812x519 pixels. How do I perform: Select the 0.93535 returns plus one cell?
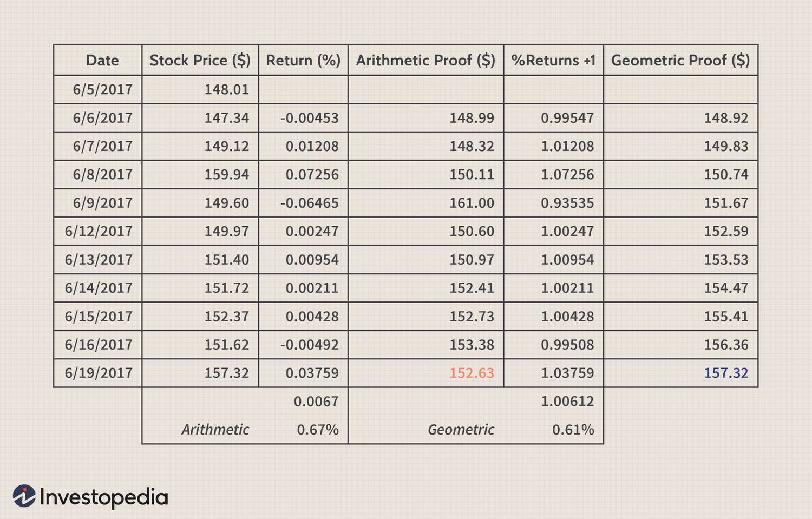tap(553, 203)
